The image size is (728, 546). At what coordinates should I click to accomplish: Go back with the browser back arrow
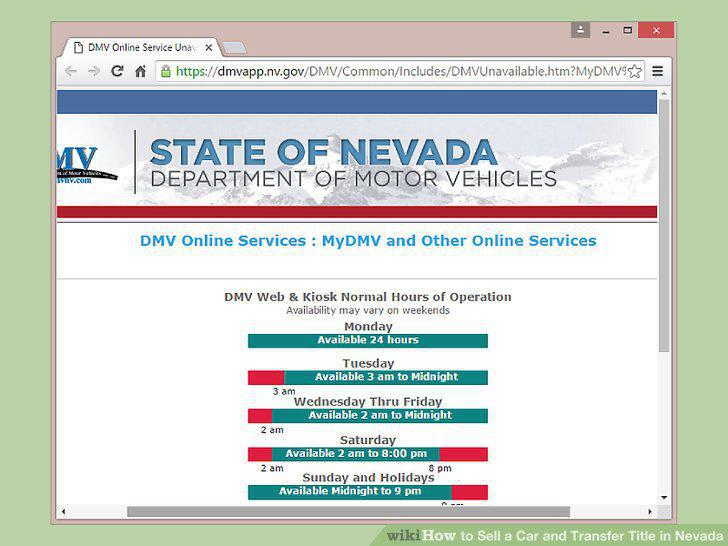(71, 71)
